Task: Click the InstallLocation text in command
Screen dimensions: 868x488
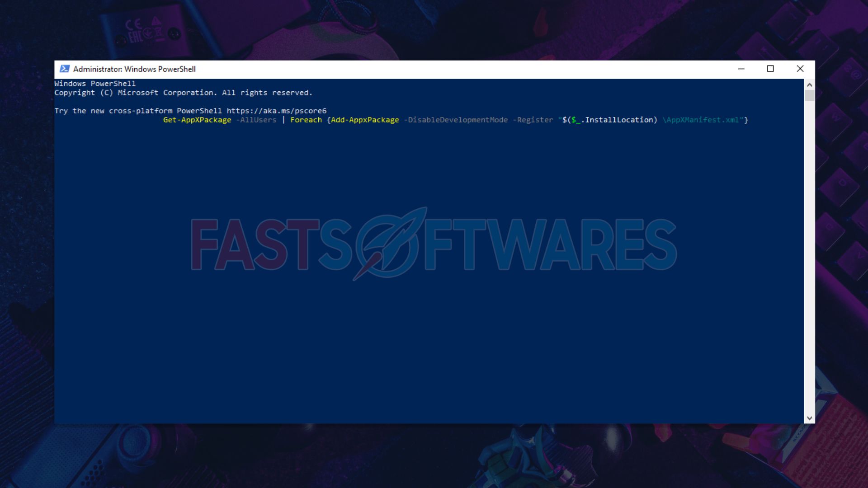Action: (619, 120)
